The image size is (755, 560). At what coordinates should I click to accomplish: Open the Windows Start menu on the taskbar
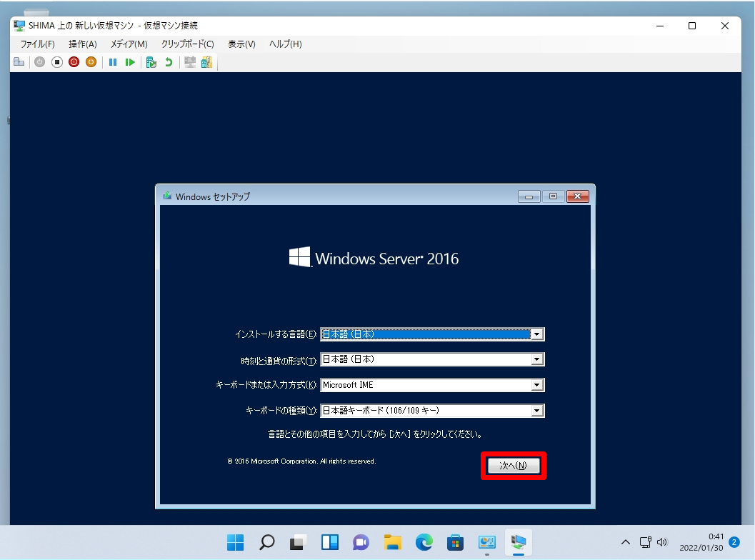click(x=236, y=543)
